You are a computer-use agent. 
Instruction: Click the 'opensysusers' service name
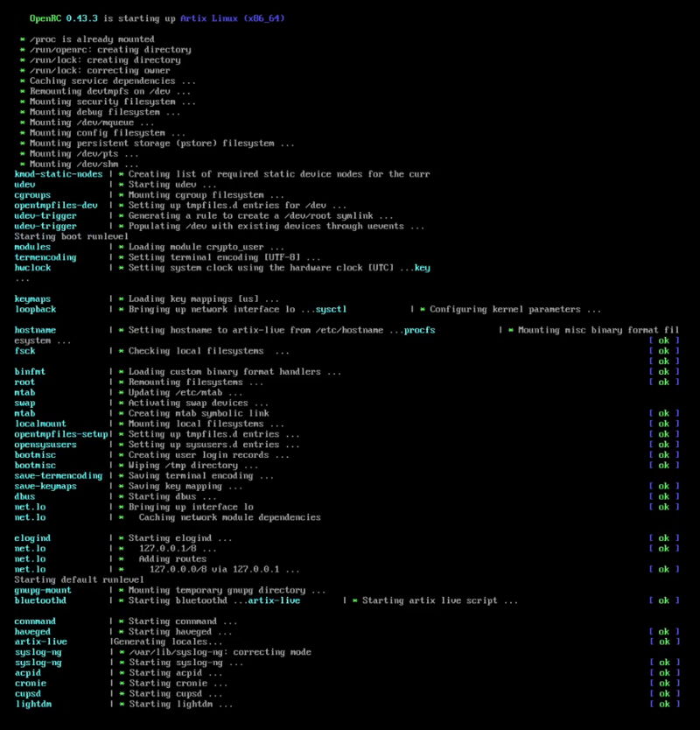point(45,445)
